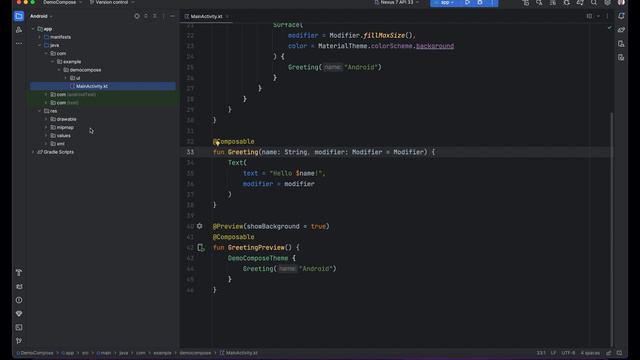Click the cursor position 33:1 status entry

pyautogui.click(x=541, y=353)
